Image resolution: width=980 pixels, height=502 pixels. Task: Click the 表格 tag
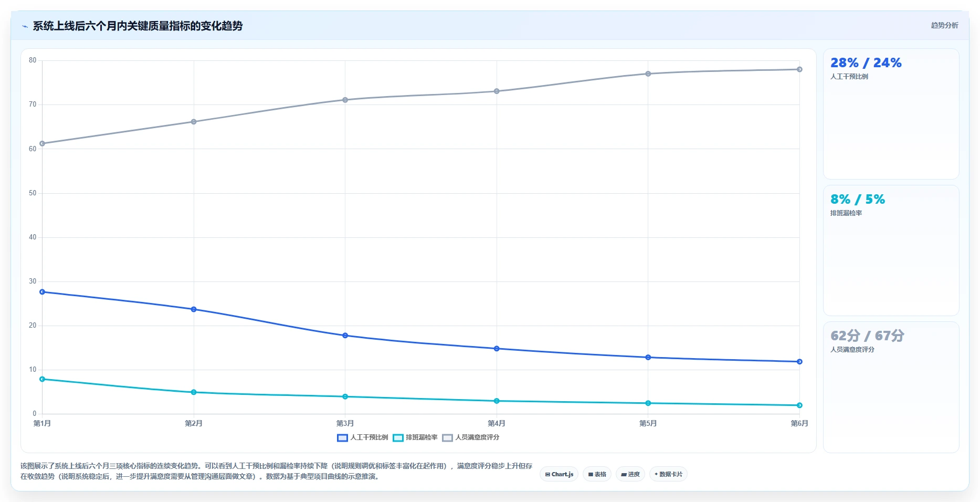[597, 474]
